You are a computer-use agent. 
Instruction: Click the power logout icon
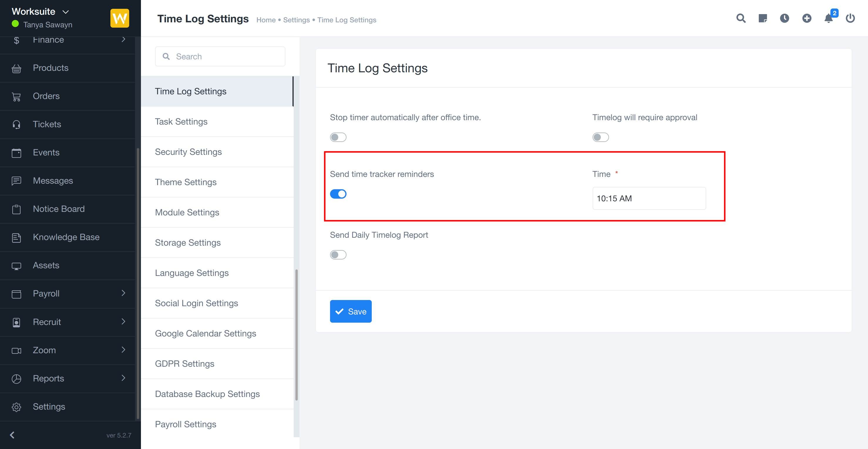point(850,18)
